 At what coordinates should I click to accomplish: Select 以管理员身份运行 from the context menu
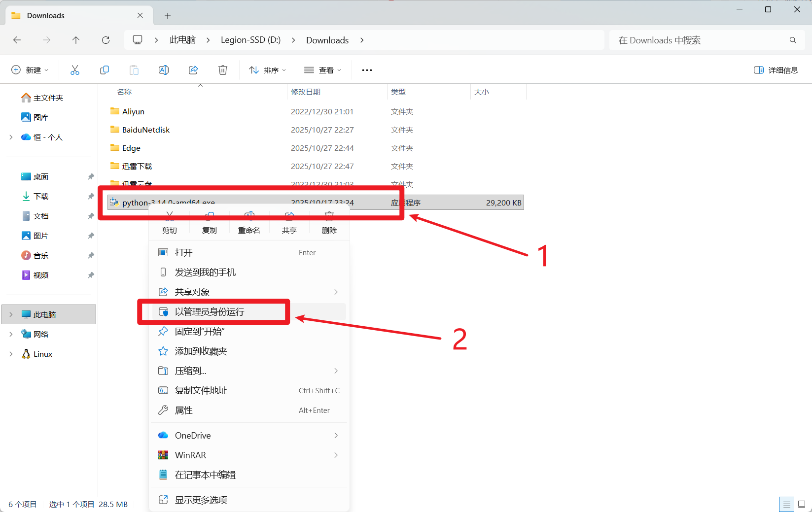pos(213,311)
